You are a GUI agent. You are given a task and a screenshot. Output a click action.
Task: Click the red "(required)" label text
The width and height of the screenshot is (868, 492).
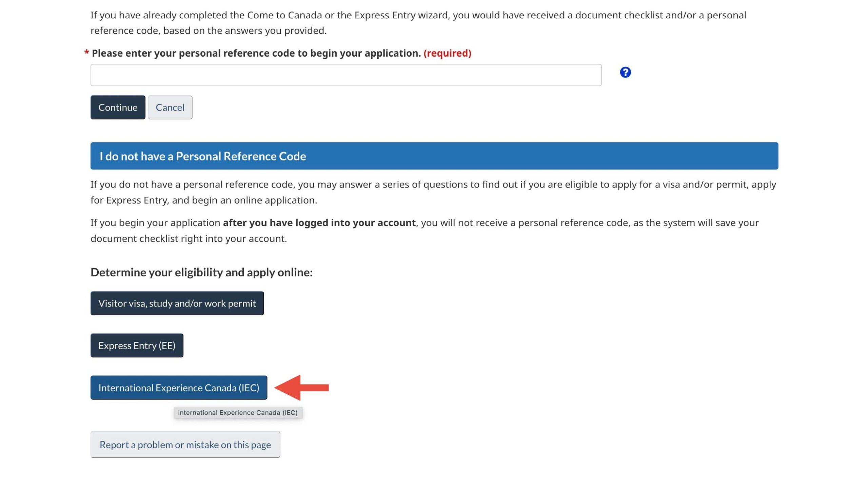[447, 53]
